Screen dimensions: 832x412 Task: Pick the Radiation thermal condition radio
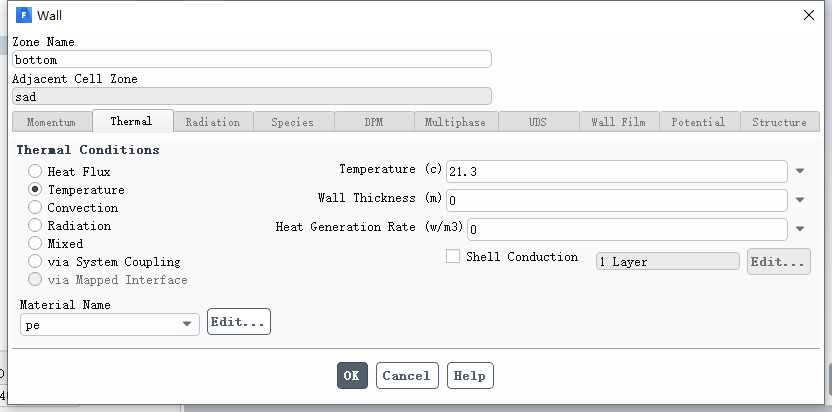[x=35, y=226]
